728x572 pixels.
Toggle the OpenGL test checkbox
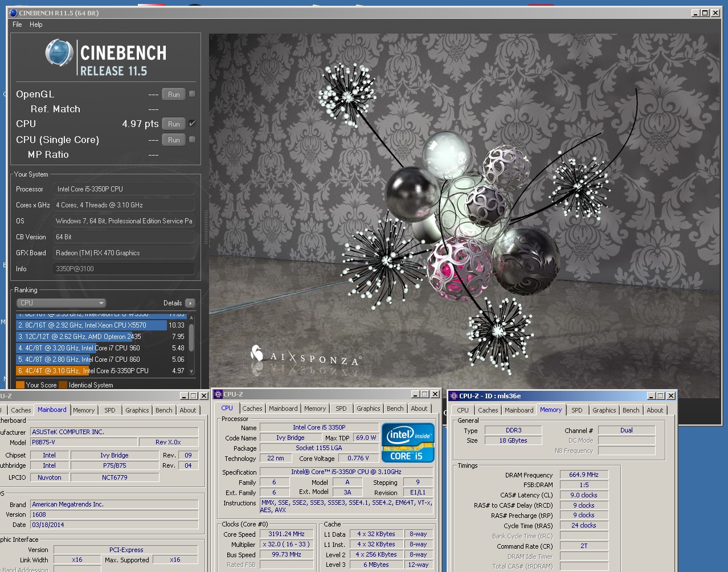point(192,94)
